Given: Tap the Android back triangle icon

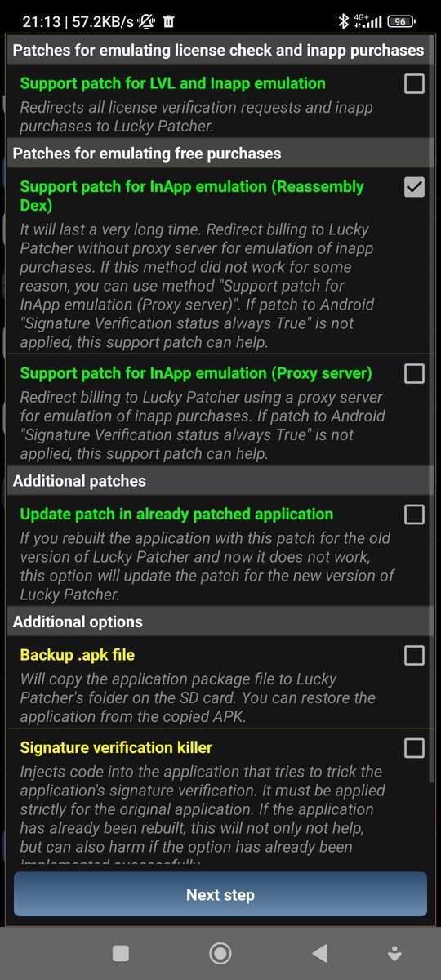Looking at the screenshot, I should pyautogui.click(x=320, y=953).
